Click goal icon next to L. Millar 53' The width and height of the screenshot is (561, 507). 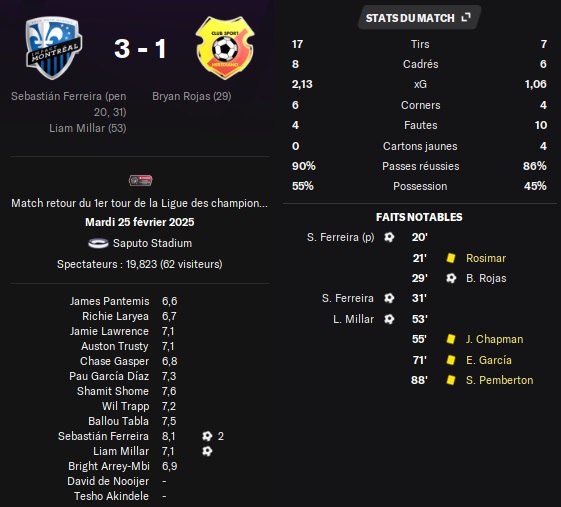[389, 319]
